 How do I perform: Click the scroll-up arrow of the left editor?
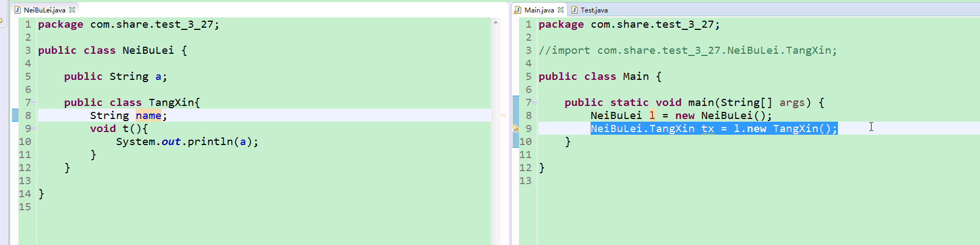click(496, 22)
